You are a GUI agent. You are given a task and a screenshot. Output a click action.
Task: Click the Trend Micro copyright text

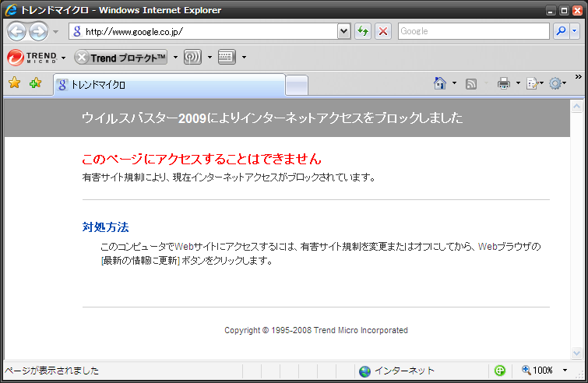316,330
